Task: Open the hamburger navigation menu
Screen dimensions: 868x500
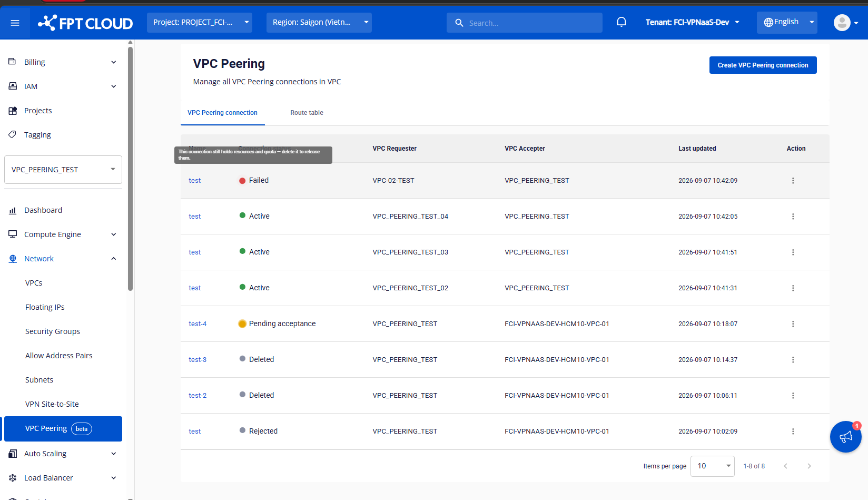Action: 15,23
